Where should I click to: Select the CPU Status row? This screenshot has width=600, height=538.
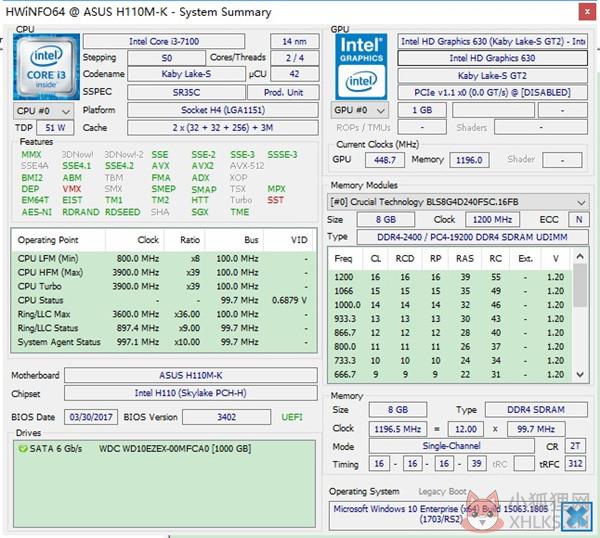(164, 300)
